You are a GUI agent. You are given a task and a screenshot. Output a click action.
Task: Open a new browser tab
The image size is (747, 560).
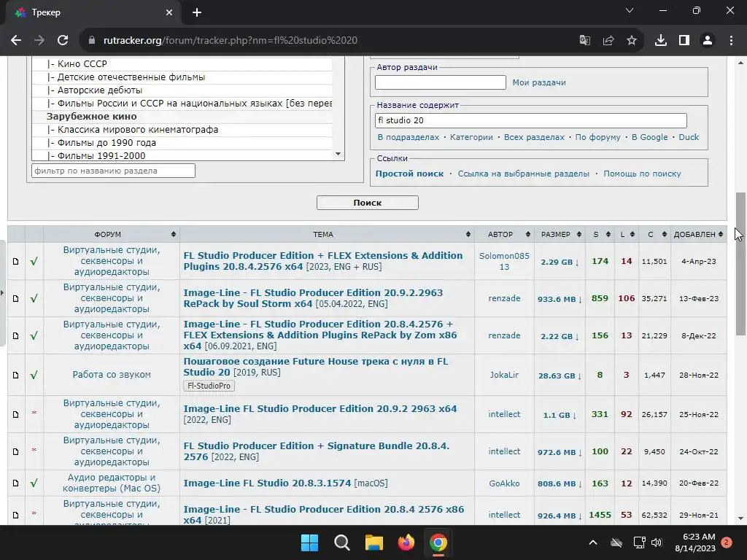197,12
